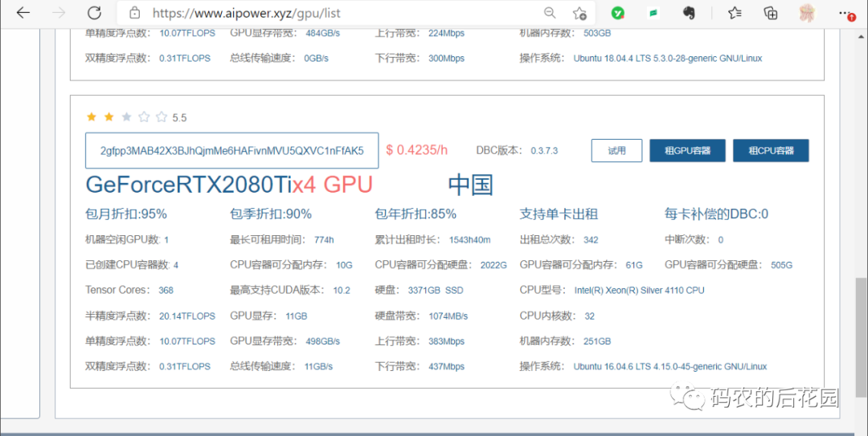The image size is (868, 436).
Task: Click the first rating star
Action: click(x=92, y=116)
